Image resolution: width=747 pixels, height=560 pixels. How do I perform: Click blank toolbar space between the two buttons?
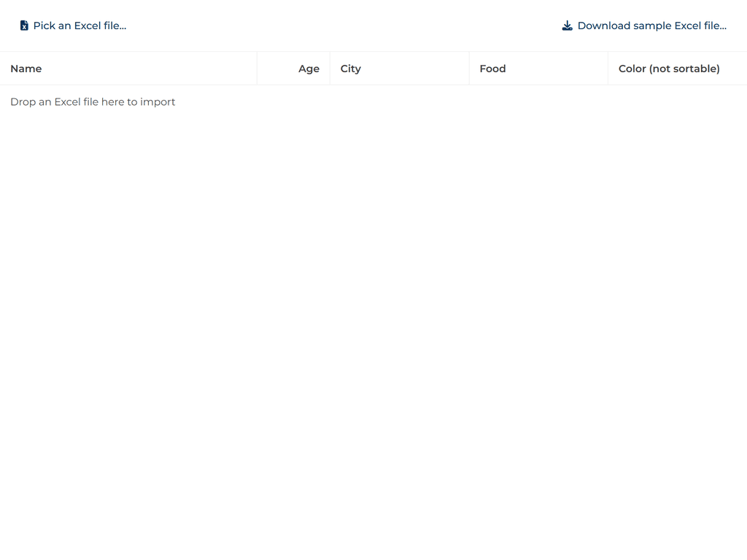[x=343, y=26]
